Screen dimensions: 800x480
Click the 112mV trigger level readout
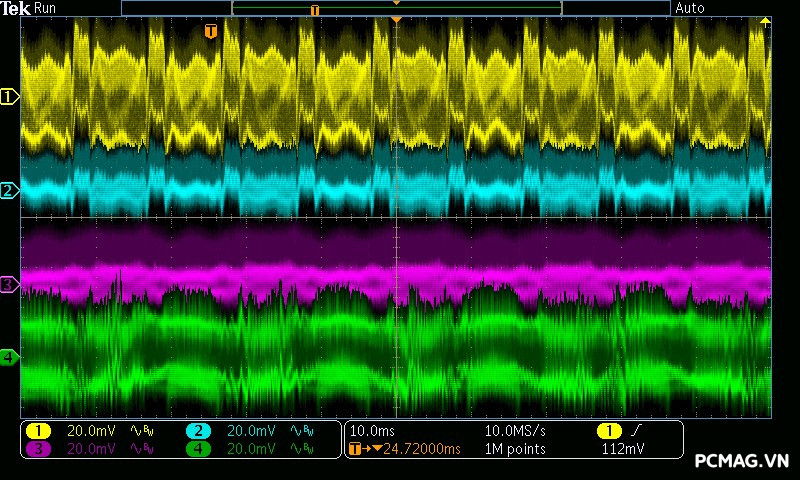pyautogui.click(x=622, y=449)
